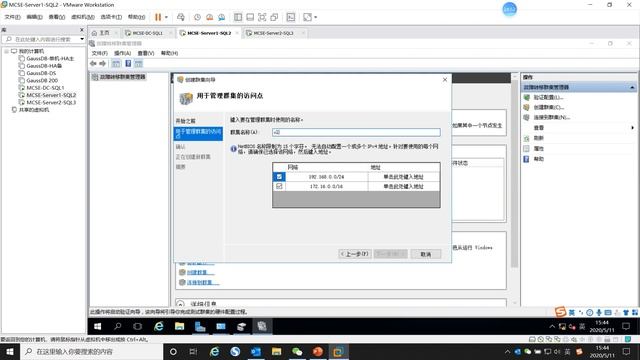Image resolution: width=640 pixels, height=360 pixels.
Task: Click the 取消 cancel button in wizard
Action: pos(426,254)
